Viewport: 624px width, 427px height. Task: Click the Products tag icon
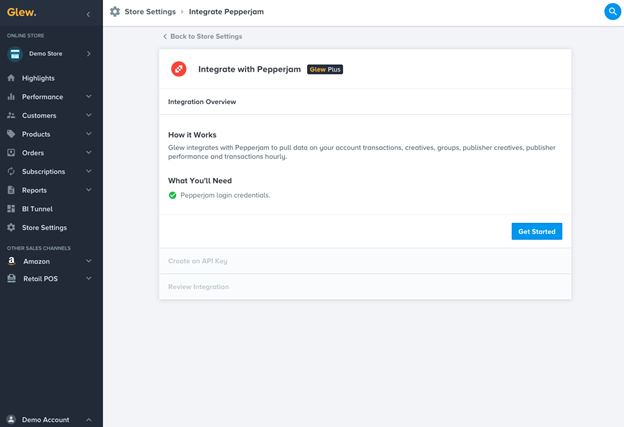(11, 134)
